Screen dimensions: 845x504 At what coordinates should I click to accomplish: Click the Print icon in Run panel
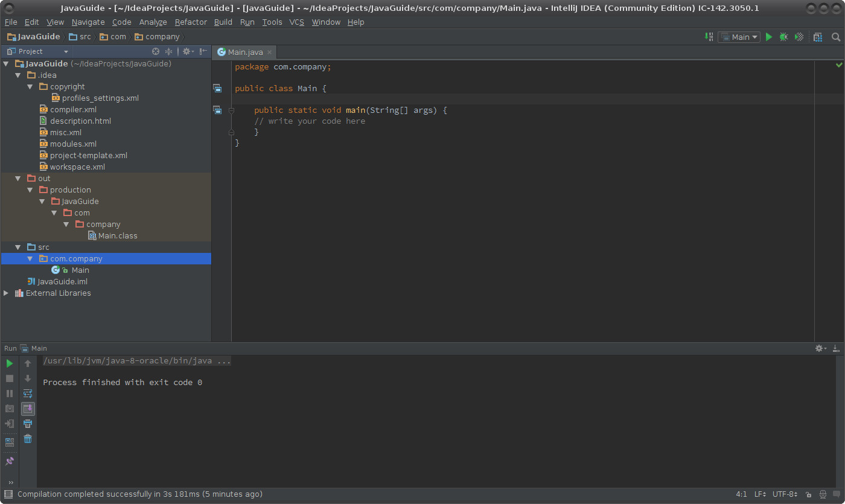(28, 424)
